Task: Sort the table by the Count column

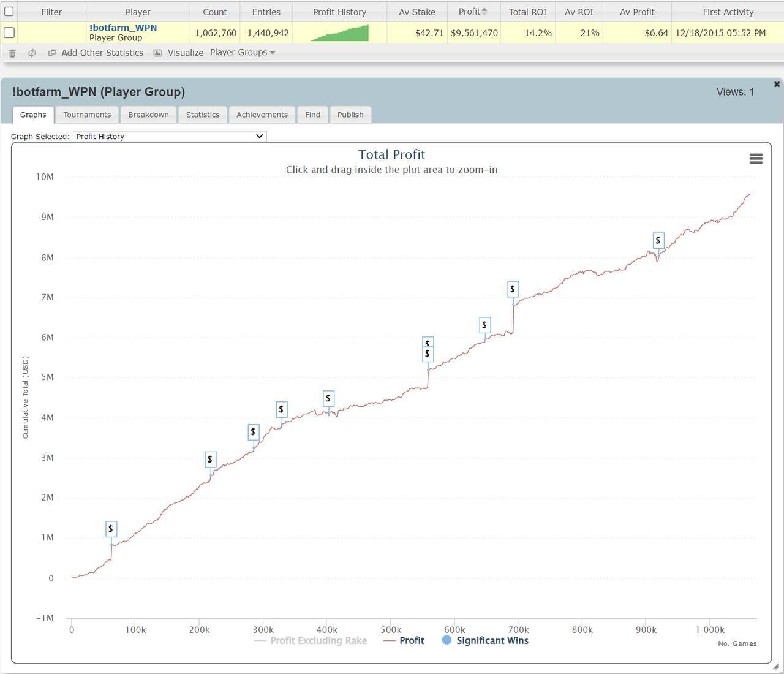Action: (215, 12)
